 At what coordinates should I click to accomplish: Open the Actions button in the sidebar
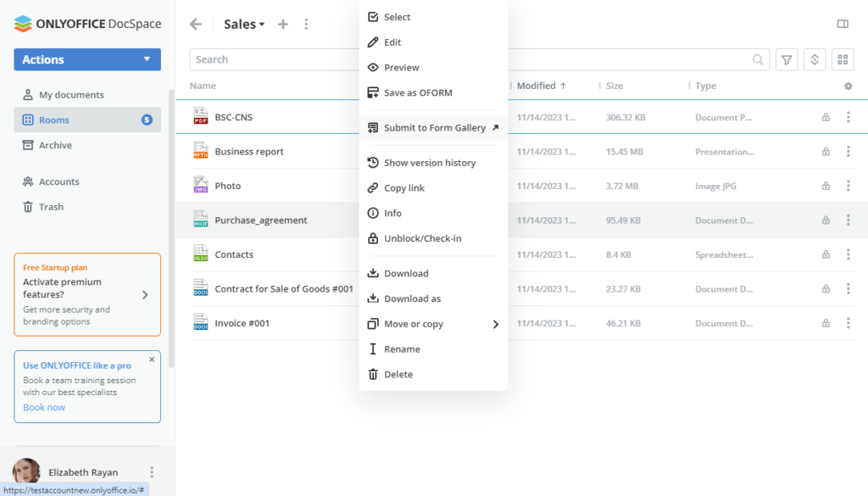(86, 59)
